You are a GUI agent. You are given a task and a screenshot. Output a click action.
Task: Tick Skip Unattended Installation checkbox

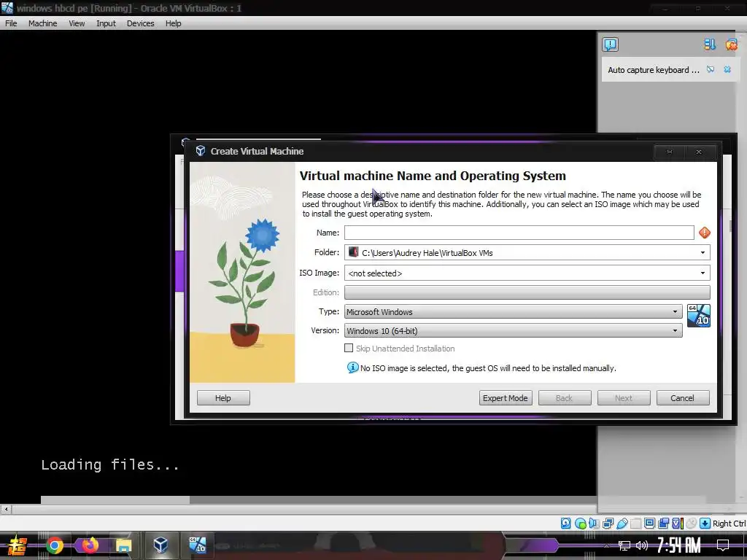[349, 348]
